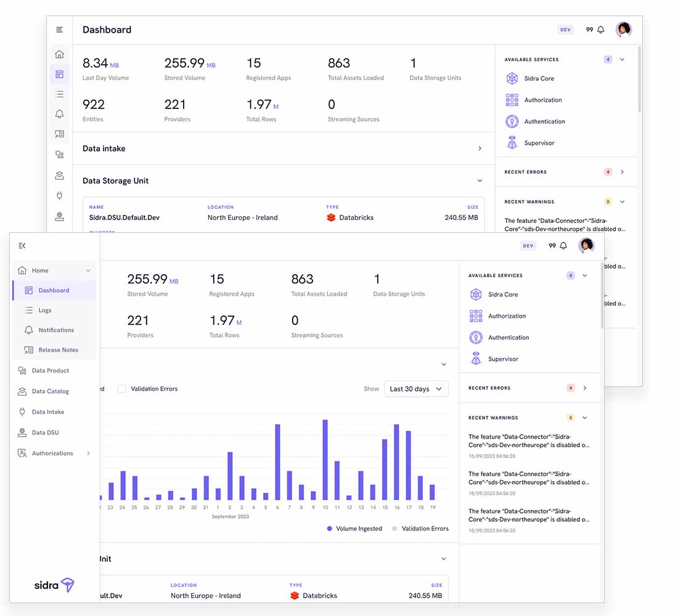Click the Authentication service icon in front window
This screenshot has width=678, height=616.
(x=476, y=338)
